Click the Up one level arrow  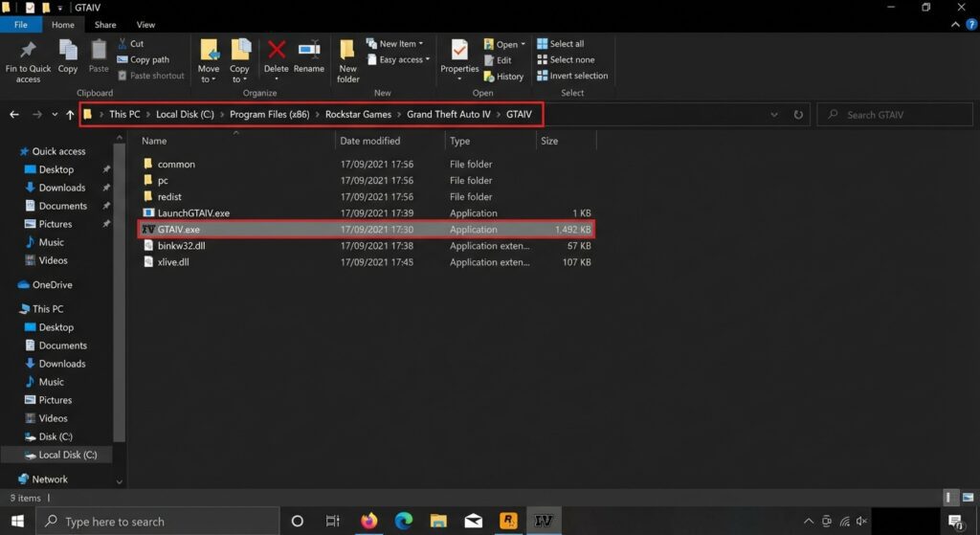[x=70, y=115]
